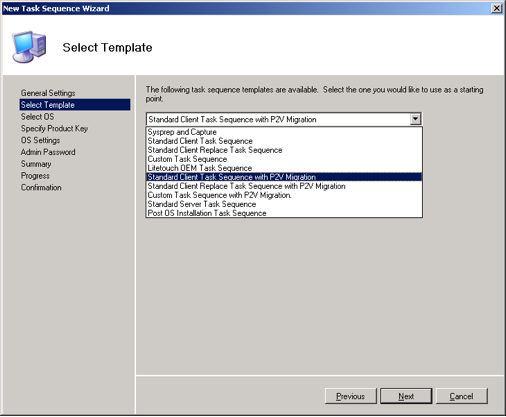Open the Admin Password step
The height and width of the screenshot is (417, 506).
tap(48, 152)
